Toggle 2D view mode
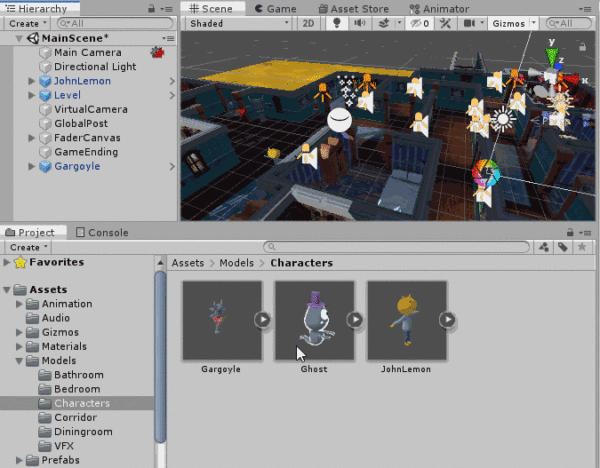Screen dimensions: 600x468 308,23
